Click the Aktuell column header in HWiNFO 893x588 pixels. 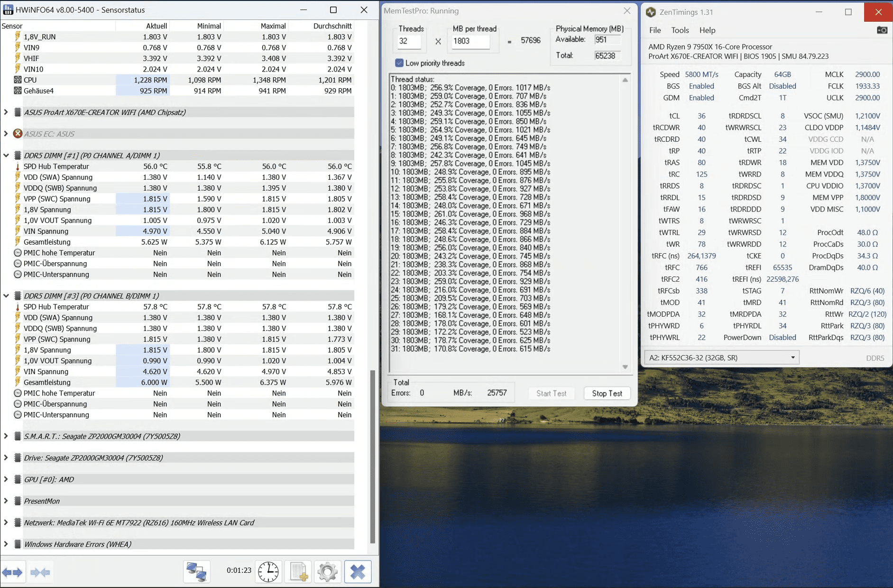click(142, 26)
